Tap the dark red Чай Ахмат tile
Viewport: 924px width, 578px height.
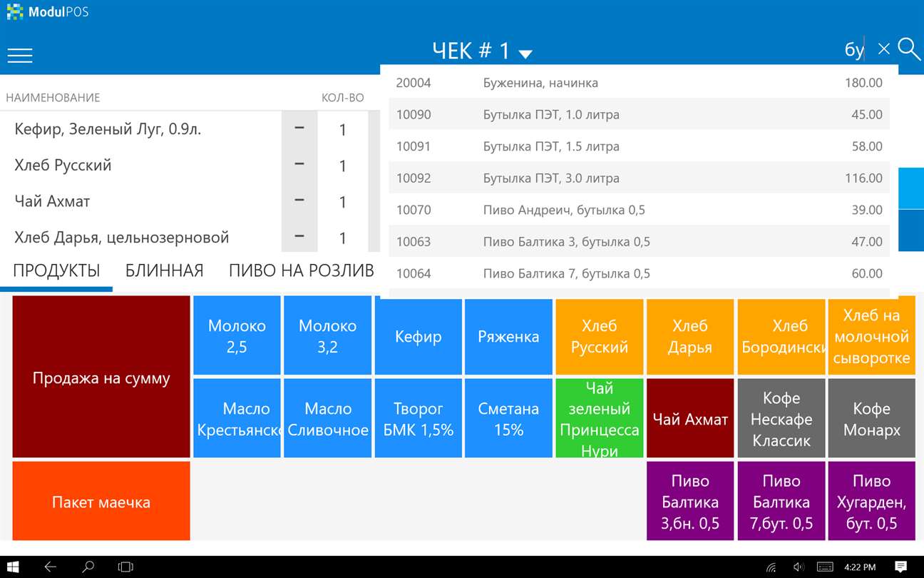pos(689,419)
